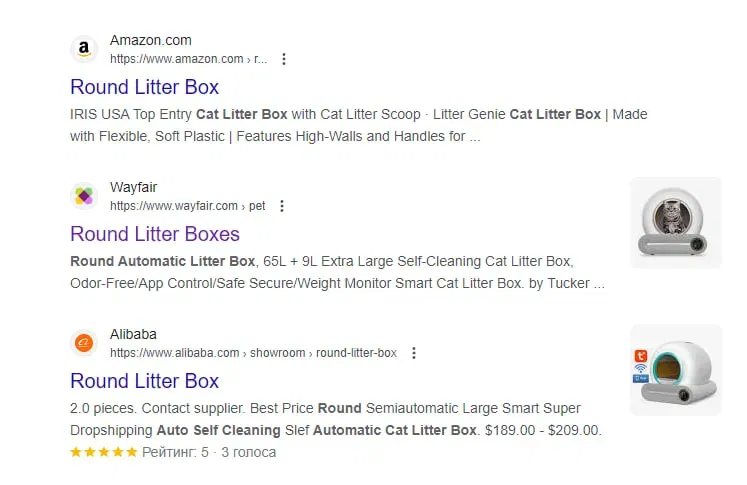Click the Alibaba favicon icon
This screenshot has height=485, width=747.
click(x=85, y=343)
